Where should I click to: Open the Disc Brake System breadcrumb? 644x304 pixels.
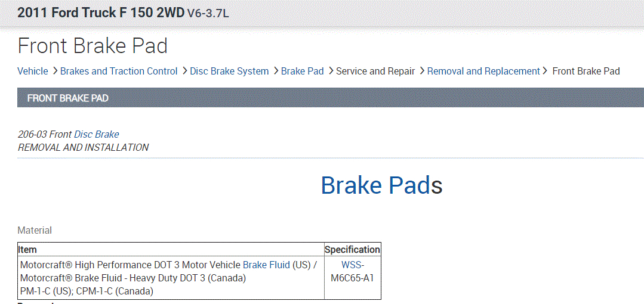click(229, 72)
